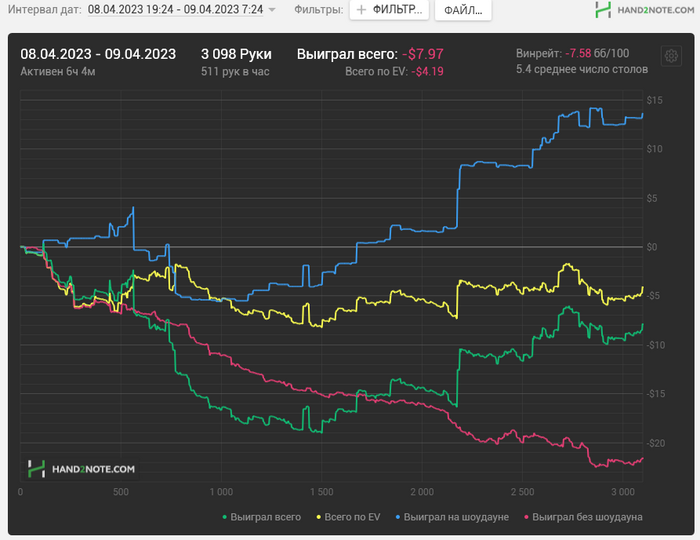Click the Выиграл всего -$7.97 value
The image size is (700, 540).
[423, 54]
